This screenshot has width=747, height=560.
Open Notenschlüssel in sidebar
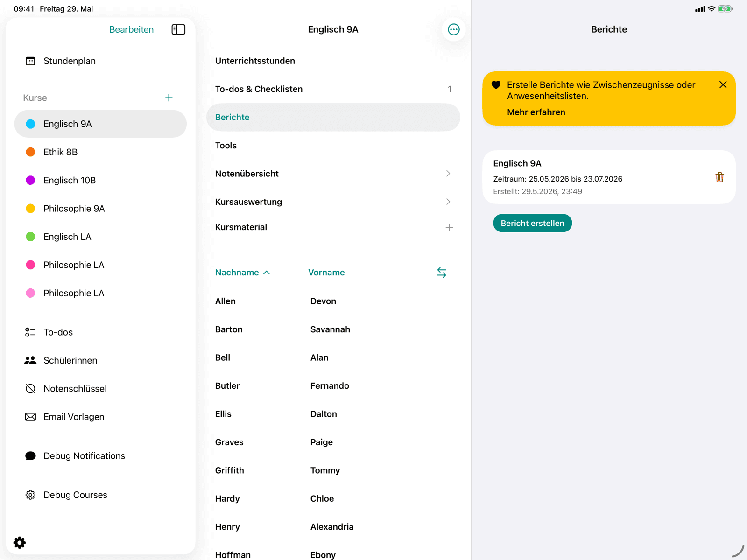point(100,389)
